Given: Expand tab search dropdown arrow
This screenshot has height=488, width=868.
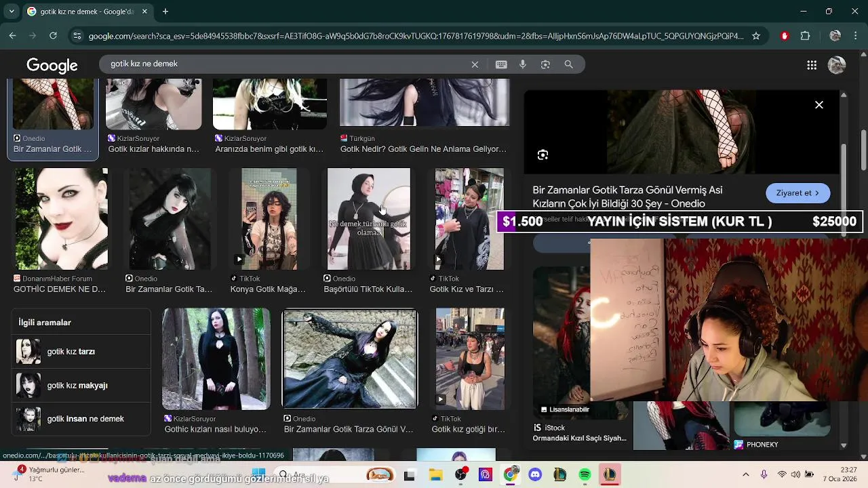Looking at the screenshot, I should pos(10,12).
